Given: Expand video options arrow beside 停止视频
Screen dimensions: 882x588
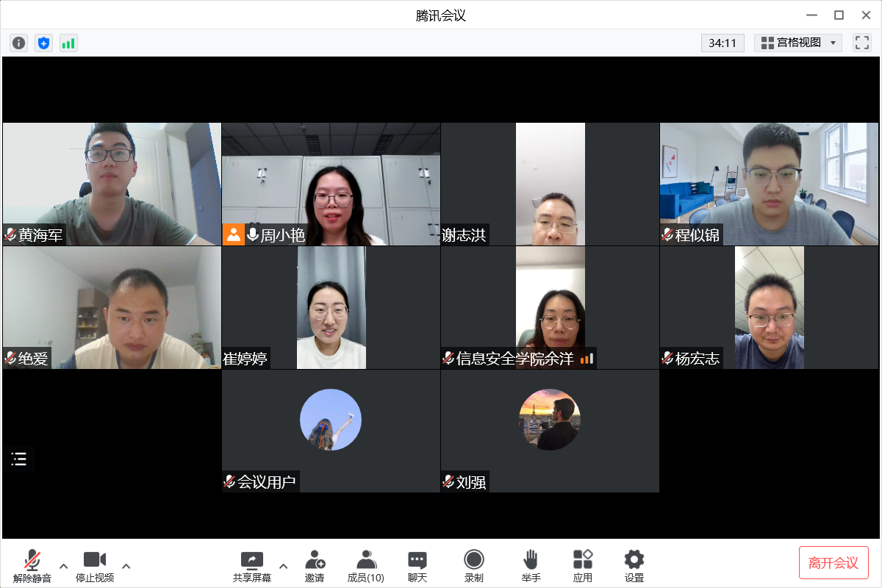Looking at the screenshot, I should click(x=126, y=566).
